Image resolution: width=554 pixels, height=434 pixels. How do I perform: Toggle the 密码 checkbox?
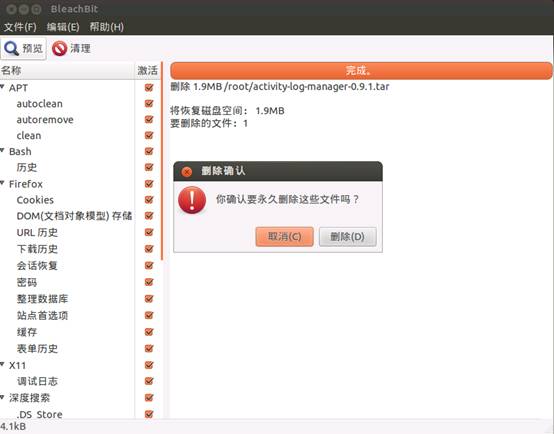point(149,282)
